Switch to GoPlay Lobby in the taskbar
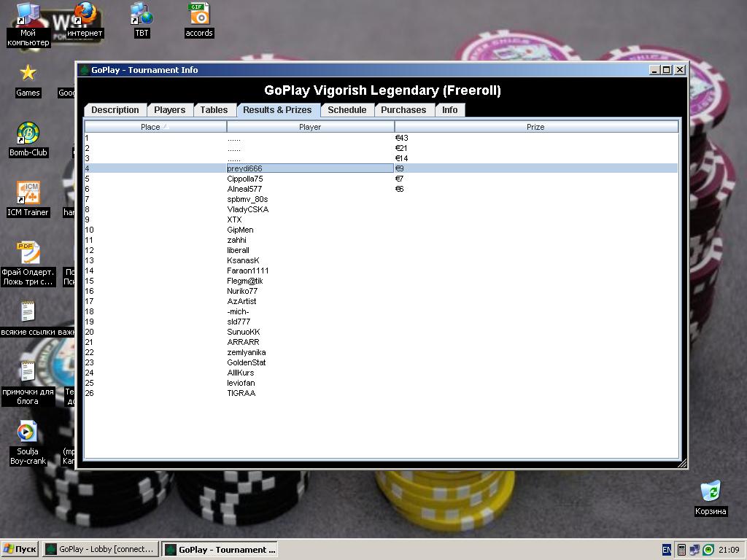The image size is (747, 560). pyautogui.click(x=100, y=550)
